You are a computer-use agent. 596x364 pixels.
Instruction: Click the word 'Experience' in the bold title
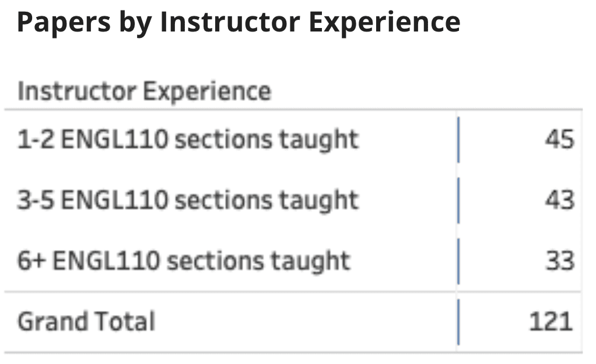pyautogui.click(x=385, y=23)
